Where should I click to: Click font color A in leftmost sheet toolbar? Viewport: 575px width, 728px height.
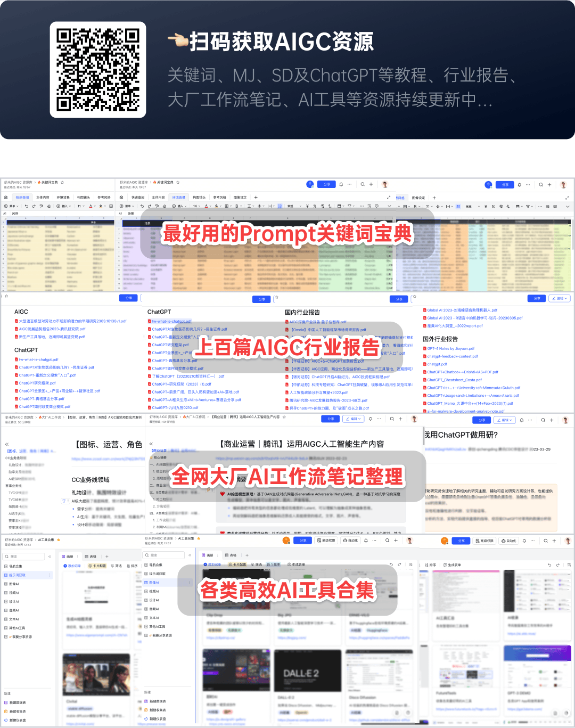point(92,206)
